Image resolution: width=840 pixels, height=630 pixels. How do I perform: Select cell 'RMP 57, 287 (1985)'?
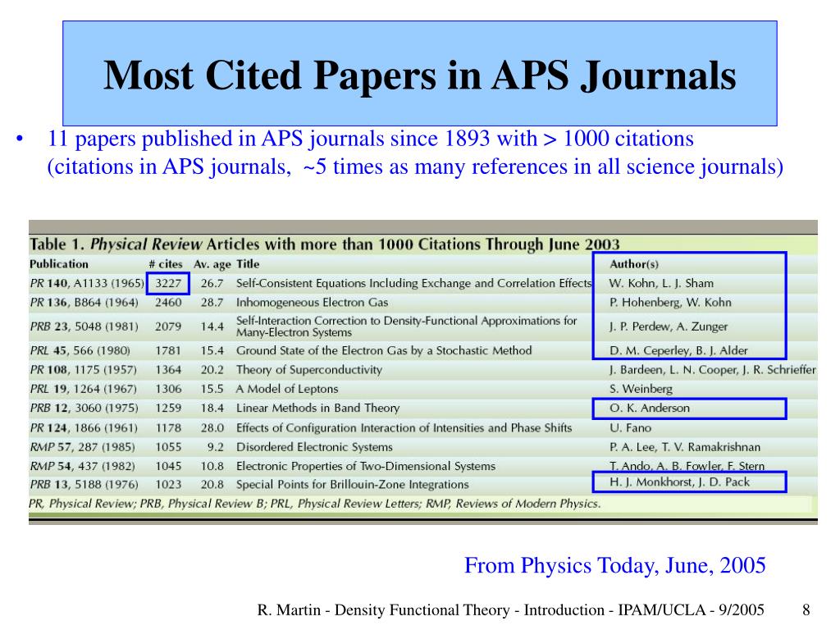coord(83,447)
